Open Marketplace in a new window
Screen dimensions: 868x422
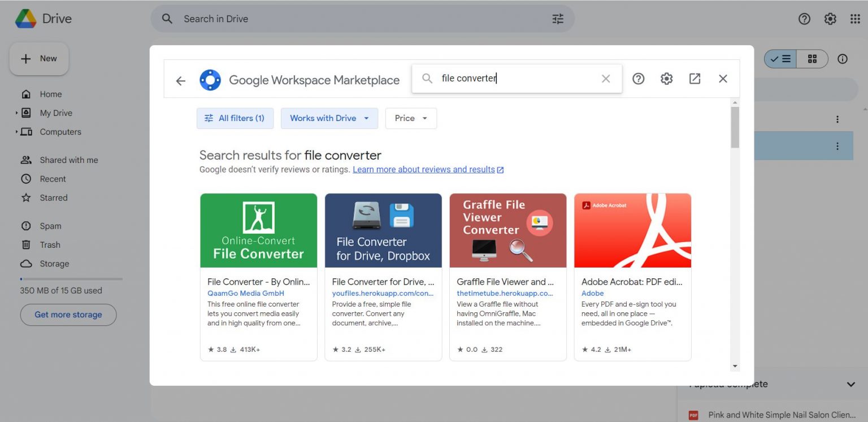point(695,79)
